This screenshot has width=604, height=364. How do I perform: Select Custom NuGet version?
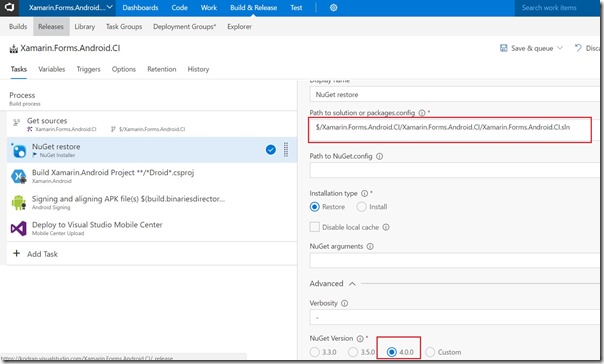click(x=430, y=352)
